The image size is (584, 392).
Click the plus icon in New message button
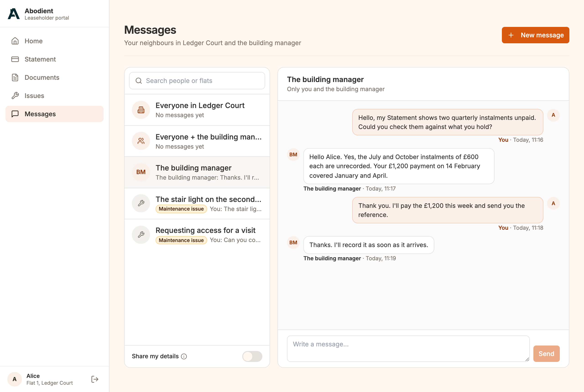pyautogui.click(x=511, y=35)
